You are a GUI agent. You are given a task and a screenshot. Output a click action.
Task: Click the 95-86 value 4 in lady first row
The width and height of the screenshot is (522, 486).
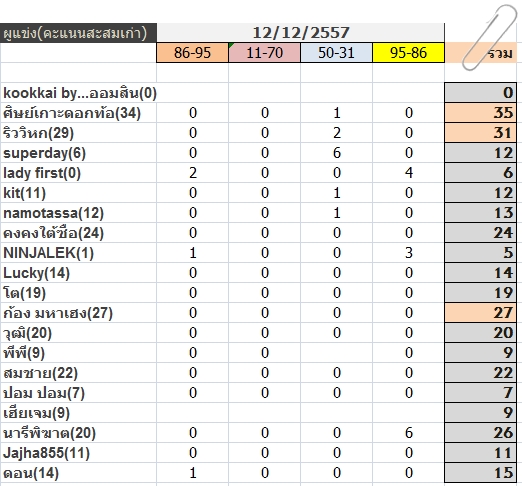[408, 173]
